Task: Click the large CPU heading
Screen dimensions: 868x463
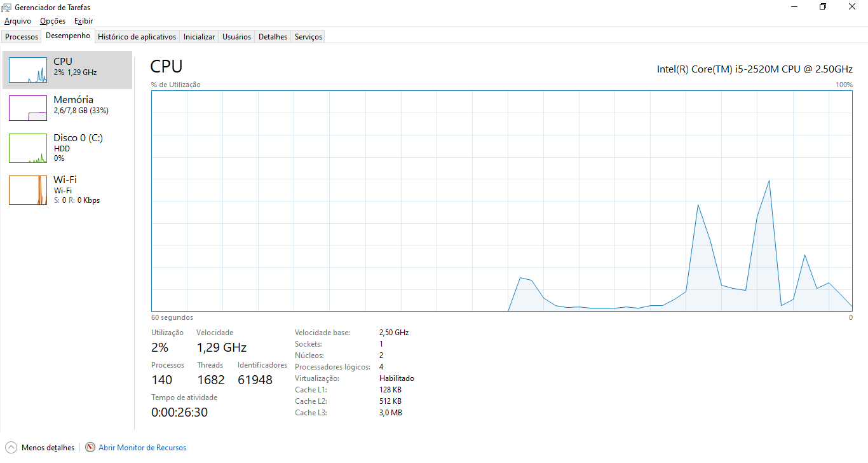Action: tap(166, 66)
